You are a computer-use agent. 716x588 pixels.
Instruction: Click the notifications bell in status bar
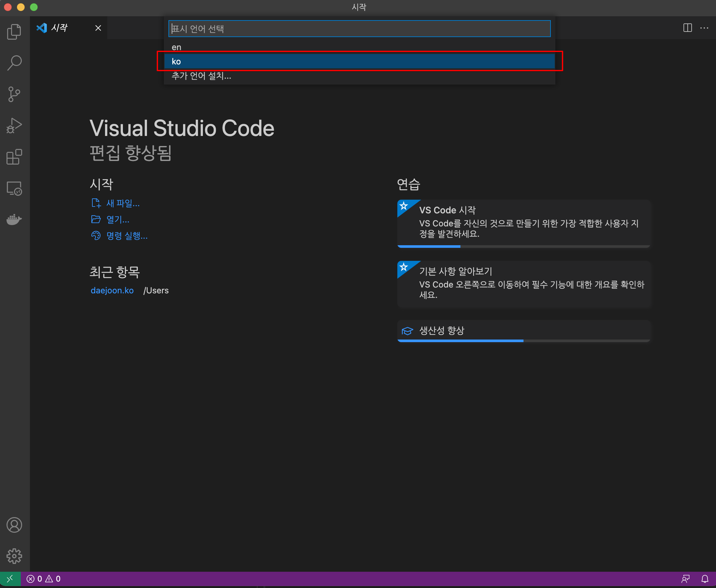pos(705,579)
